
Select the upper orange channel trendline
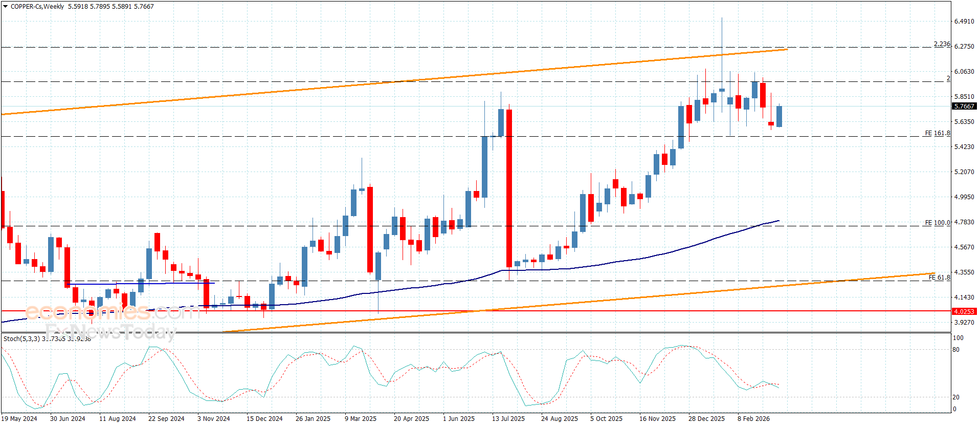tap(394, 82)
